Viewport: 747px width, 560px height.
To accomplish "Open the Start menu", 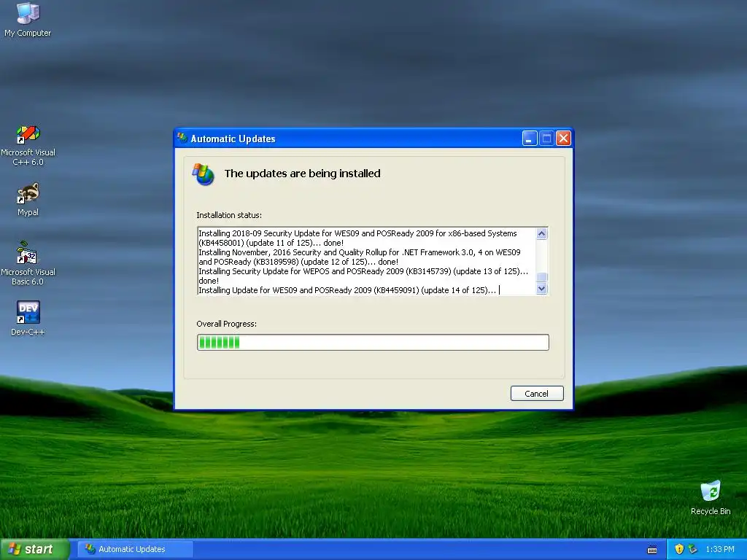I will (35, 549).
